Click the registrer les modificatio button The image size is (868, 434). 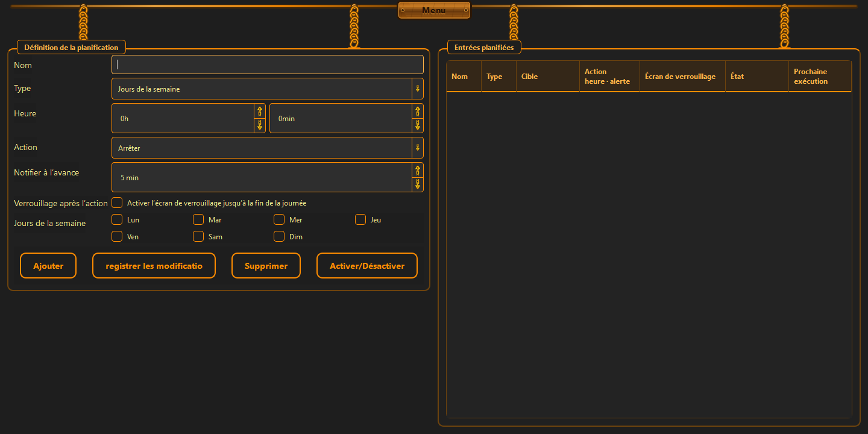pos(154,266)
